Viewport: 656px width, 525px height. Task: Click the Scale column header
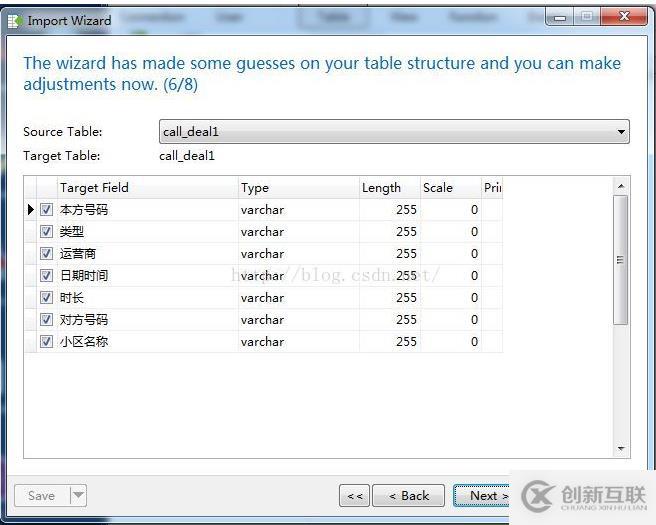451,187
